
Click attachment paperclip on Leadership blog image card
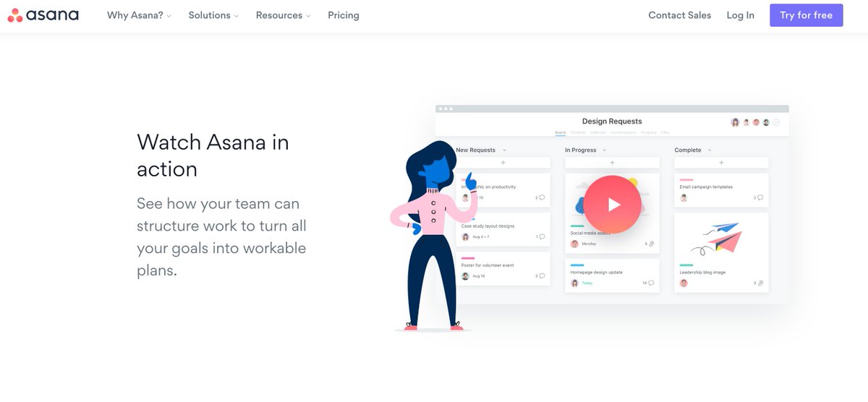pyautogui.click(x=761, y=283)
